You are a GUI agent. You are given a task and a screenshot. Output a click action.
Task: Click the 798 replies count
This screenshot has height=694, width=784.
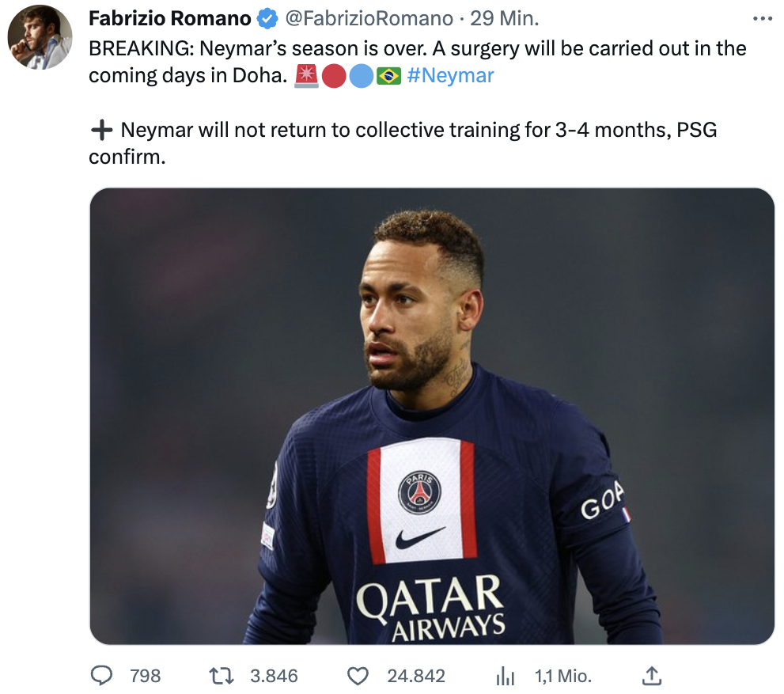pos(145,676)
